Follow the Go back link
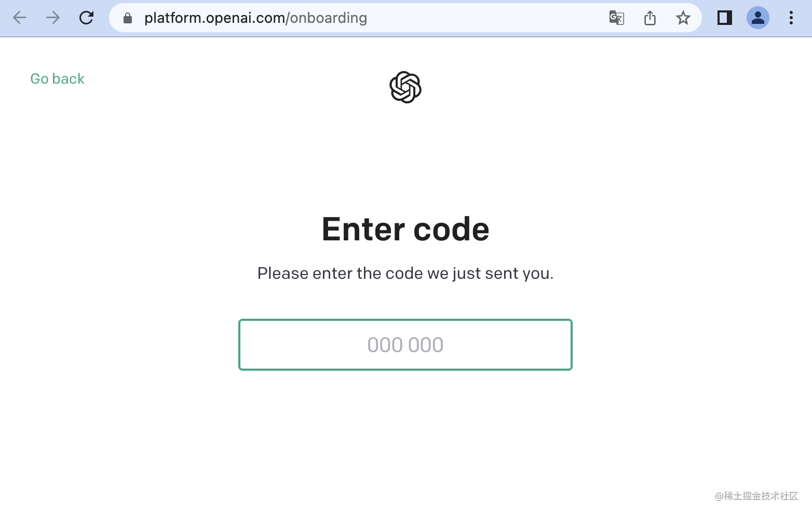 57,78
